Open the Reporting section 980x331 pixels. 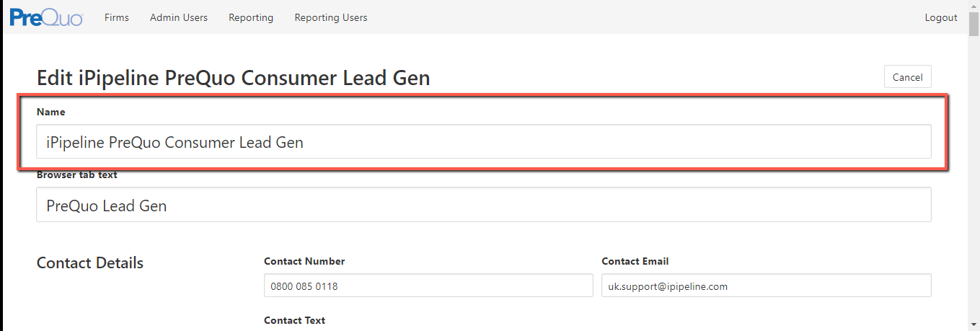coord(251,17)
